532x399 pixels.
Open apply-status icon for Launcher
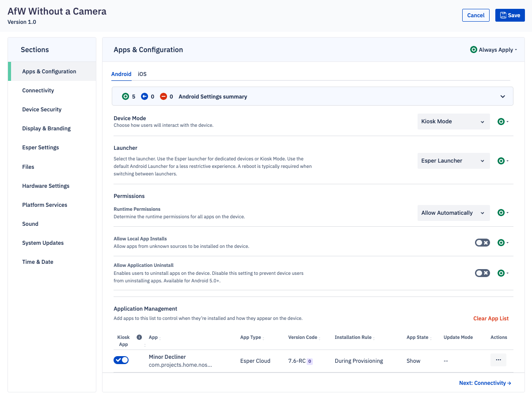point(503,161)
